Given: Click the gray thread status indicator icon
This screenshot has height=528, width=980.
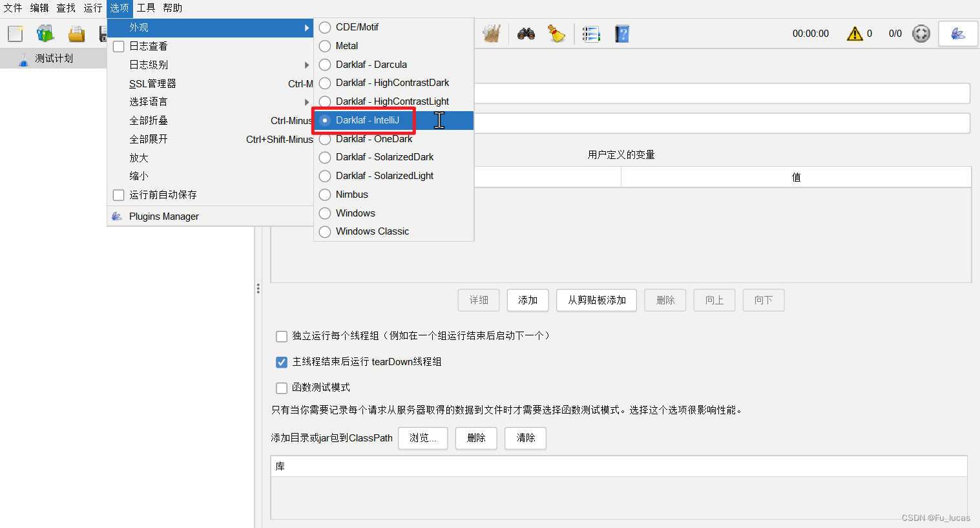Looking at the screenshot, I should coord(921,33).
